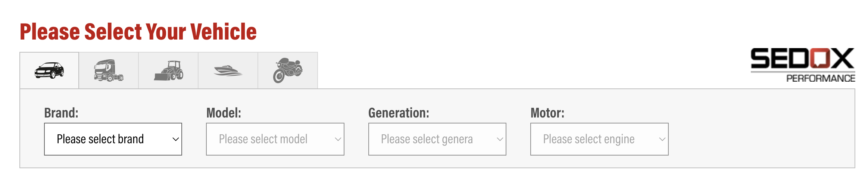868x188 pixels.
Task: Switch to the truck vehicle tab
Action: pyautogui.click(x=109, y=70)
